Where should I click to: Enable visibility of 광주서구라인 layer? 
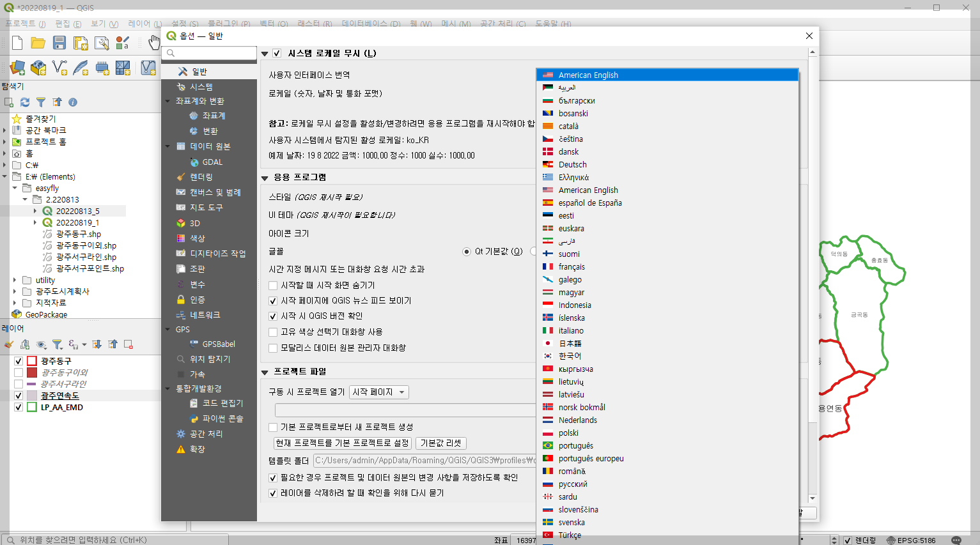(19, 384)
